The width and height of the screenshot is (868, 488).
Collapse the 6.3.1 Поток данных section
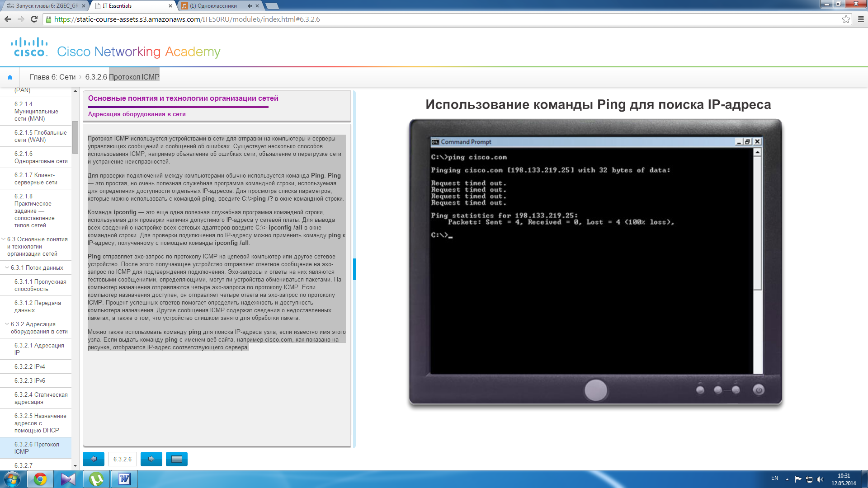coord(7,267)
